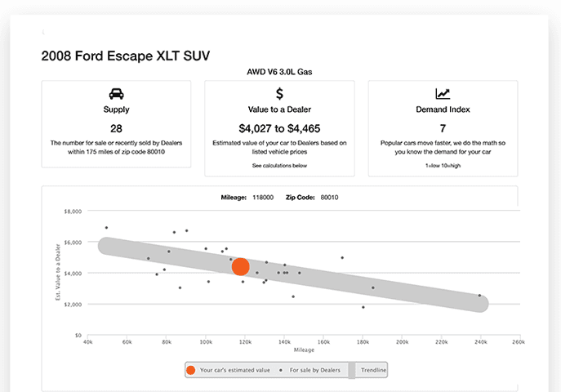
Task: Click the dollar sign icon
Action: pos(279,94)
